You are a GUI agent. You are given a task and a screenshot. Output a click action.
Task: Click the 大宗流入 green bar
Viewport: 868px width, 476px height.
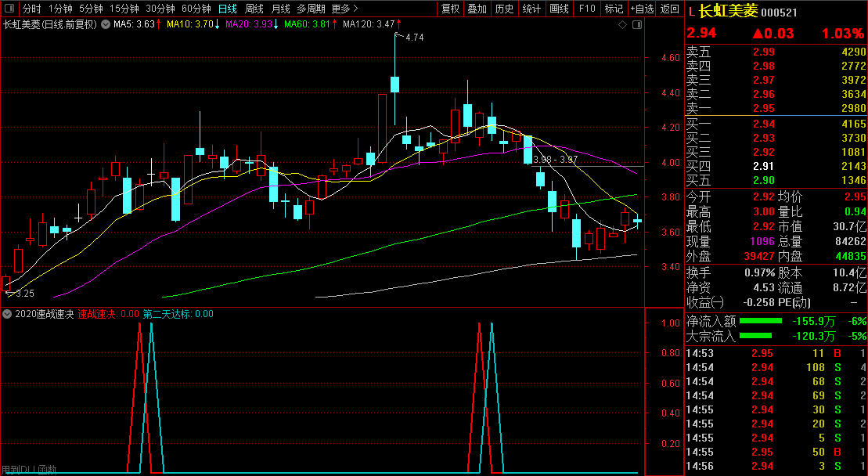click(755, 335)
